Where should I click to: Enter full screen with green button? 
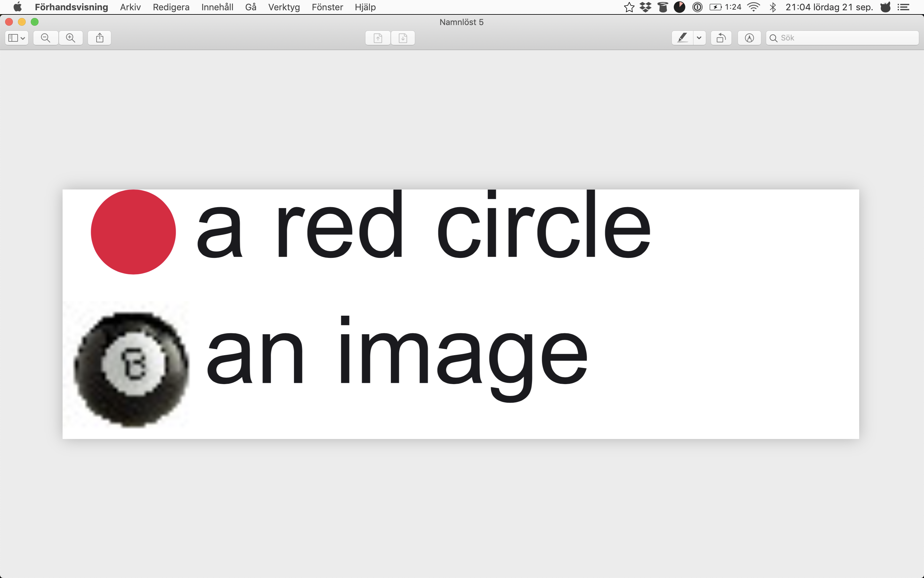(x=35, y=22)
